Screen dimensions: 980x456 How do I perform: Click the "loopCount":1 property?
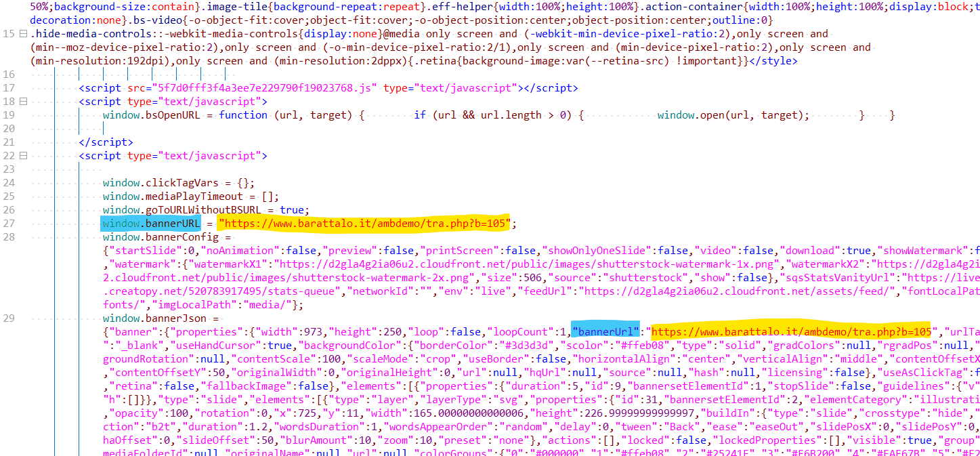(527, 332)
